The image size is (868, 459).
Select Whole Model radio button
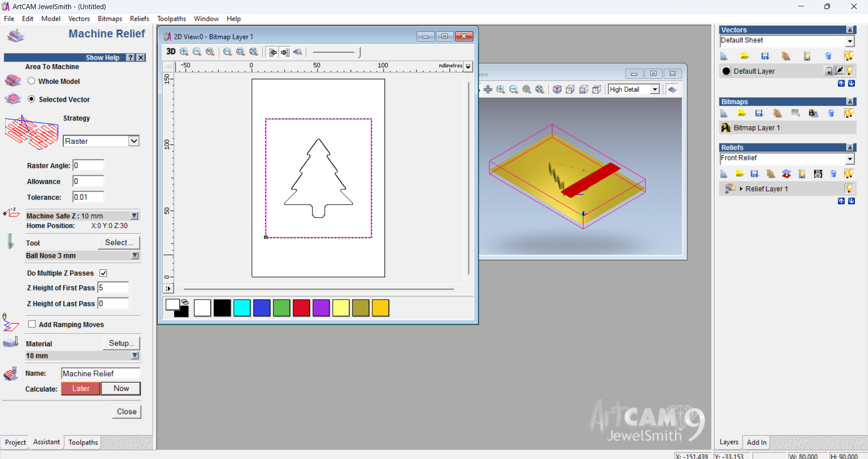[31, 81]
